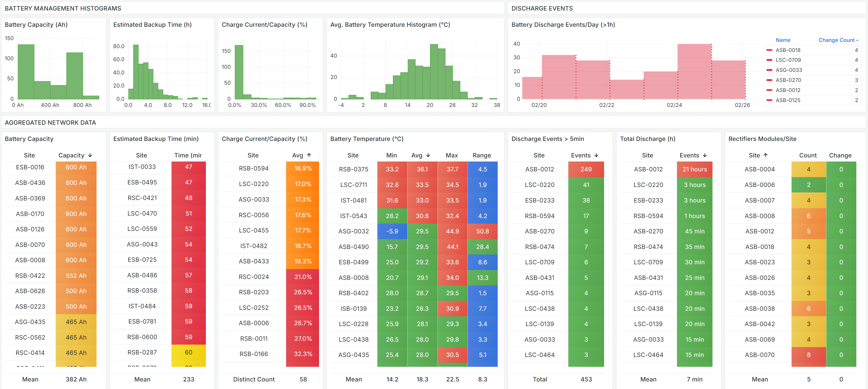This screenshot has height=389, width=868.
Task: Click Battery Temperature Avg sort arrow
Action: [x=428, y=155]
